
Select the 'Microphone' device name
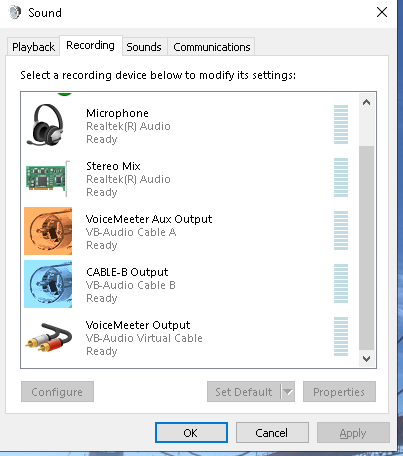pos(117,113)
